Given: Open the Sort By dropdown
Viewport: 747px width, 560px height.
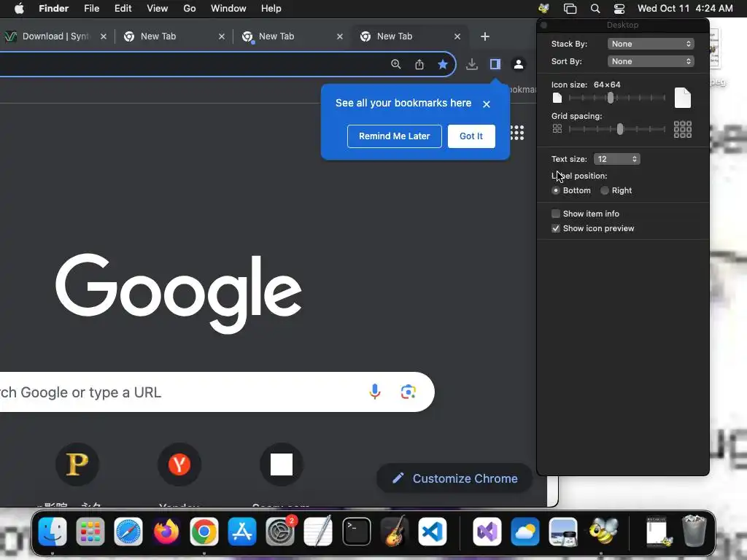Looking at the screenshot, I should [x=651, y=61].
